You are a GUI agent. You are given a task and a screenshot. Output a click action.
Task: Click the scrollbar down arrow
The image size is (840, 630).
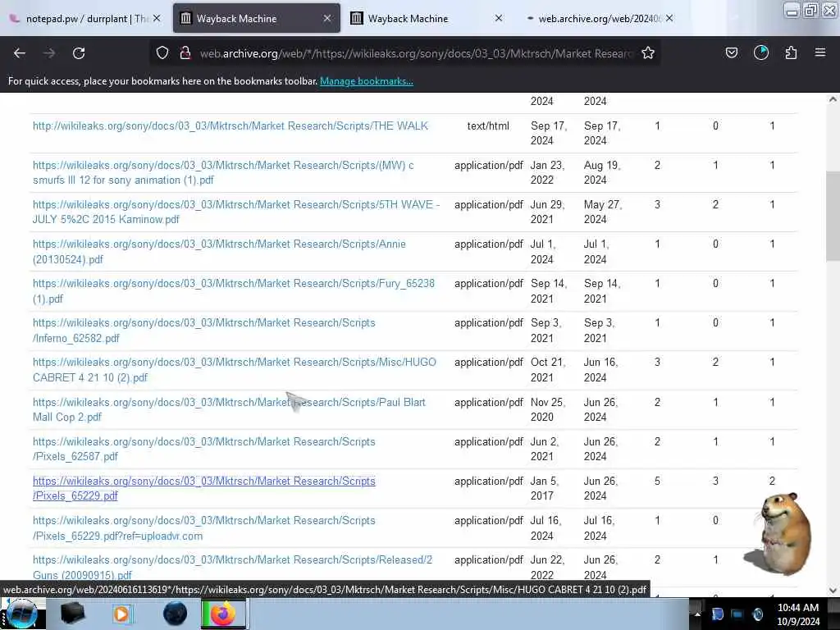(833, 591)
